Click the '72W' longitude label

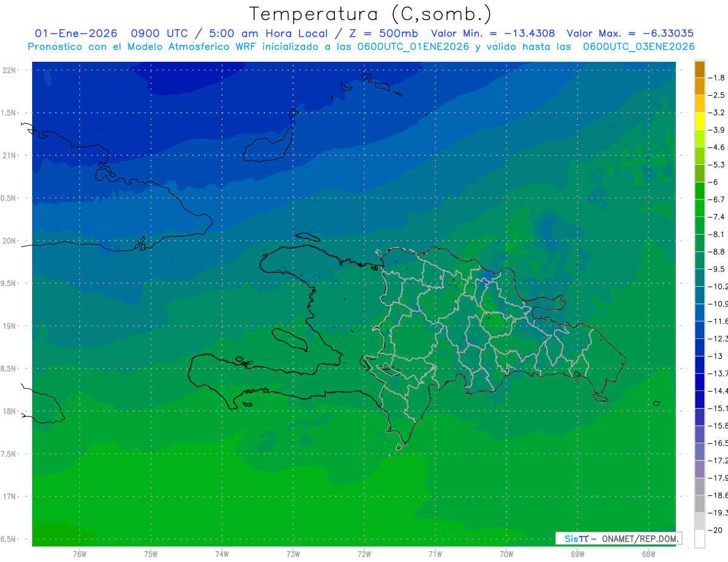pos(364,554)
